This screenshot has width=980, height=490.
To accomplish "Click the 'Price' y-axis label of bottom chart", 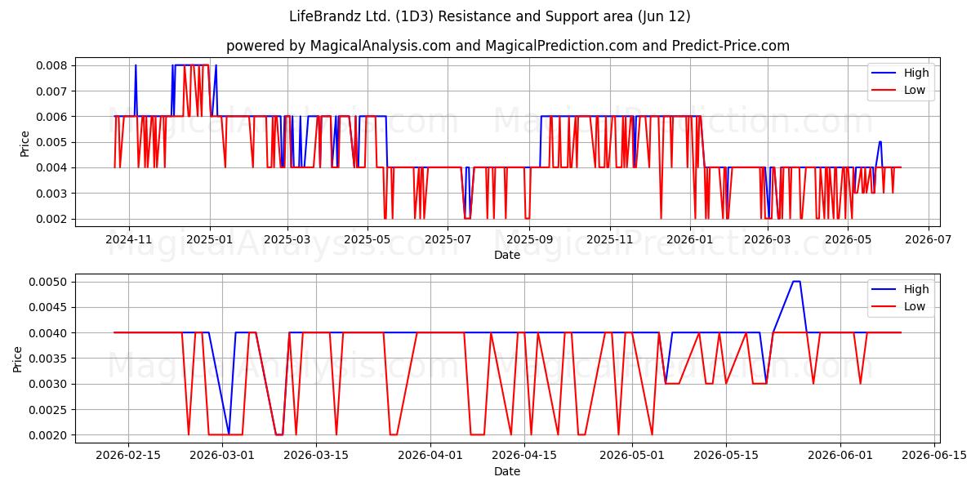I will tap(18, 359).
